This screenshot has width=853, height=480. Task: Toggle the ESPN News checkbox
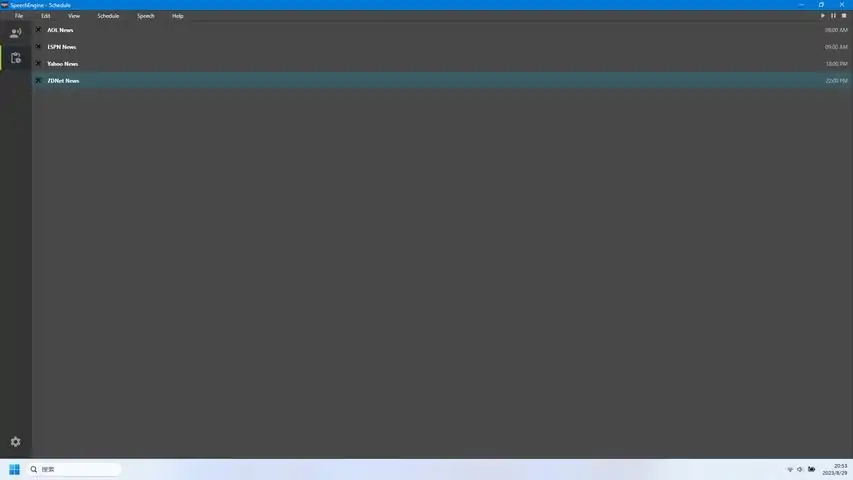tap(38, 47)
